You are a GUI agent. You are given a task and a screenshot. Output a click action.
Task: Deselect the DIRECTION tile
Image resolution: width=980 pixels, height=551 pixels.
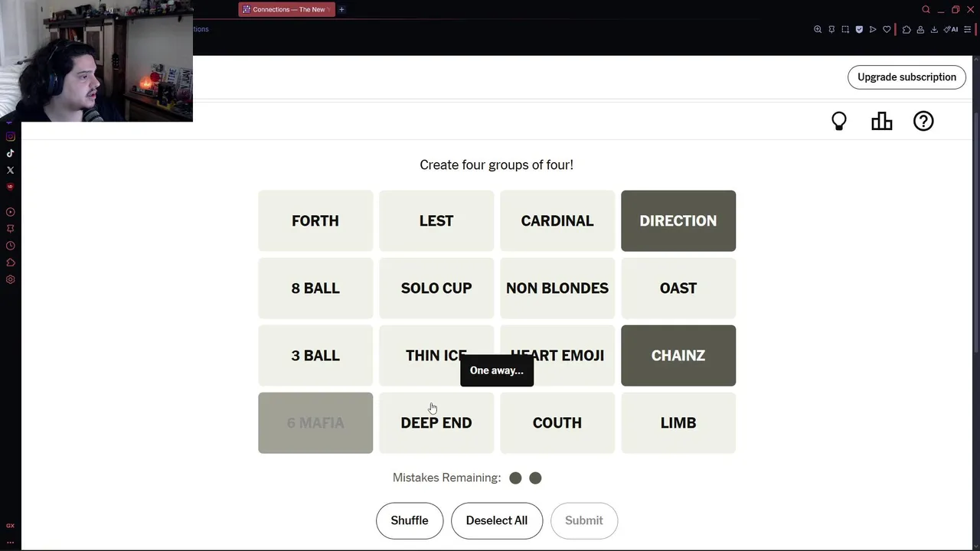(x=678, y=220)
